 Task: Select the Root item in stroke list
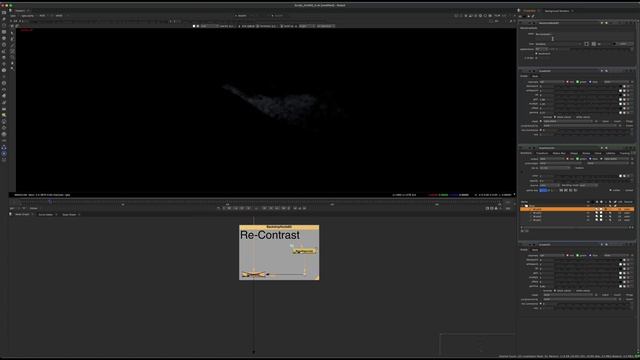[x=532, y=206]
